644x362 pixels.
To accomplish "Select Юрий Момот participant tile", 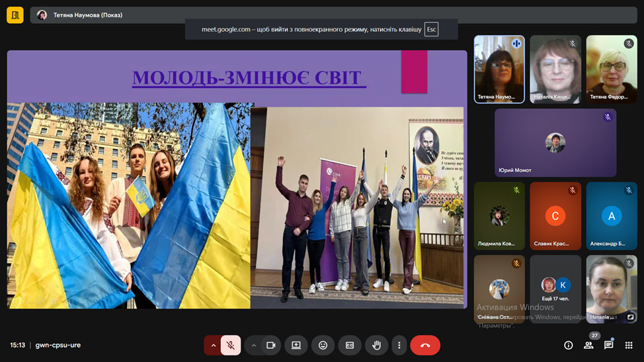I will [x=555, y=143].
